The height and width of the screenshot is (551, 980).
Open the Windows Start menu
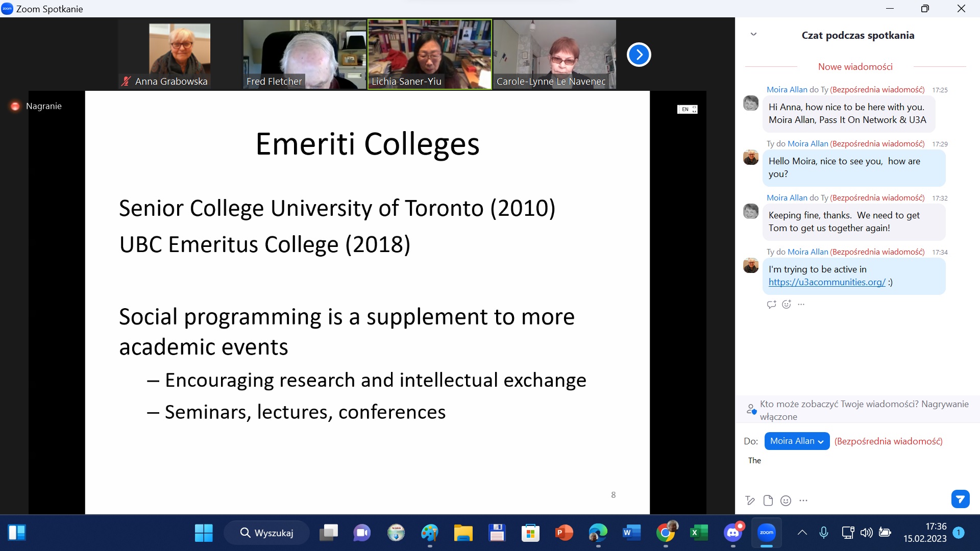[204, 533]
